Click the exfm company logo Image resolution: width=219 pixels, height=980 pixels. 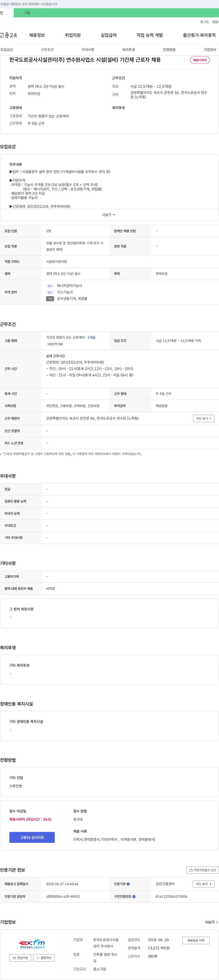pyautogui.click(x=32, y=944)
